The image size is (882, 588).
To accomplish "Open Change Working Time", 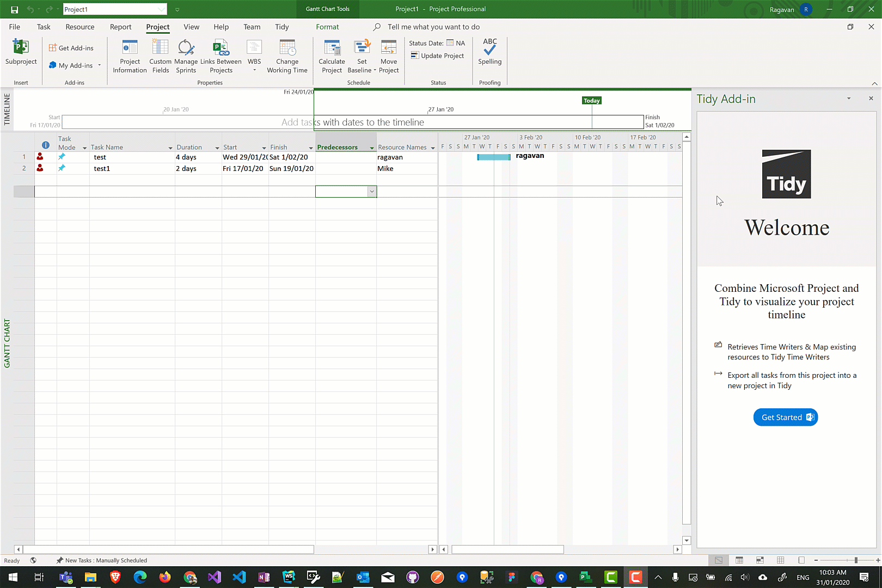I will tap(287, 56).
